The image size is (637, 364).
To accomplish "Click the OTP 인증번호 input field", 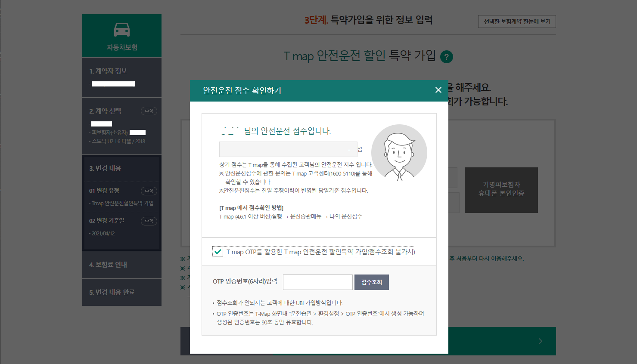I will pos(318,282).
